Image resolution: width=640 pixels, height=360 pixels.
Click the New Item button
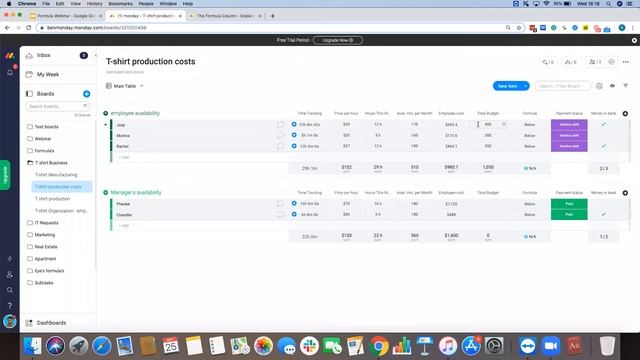507,86
